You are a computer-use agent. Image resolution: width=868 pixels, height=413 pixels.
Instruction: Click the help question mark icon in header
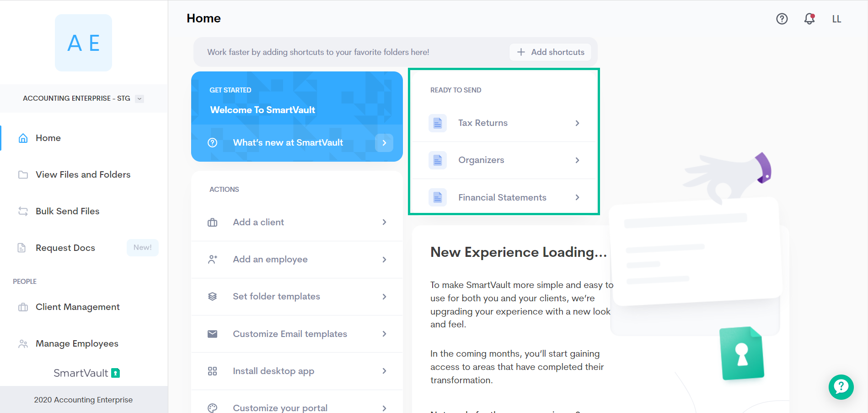pos(782,19)
